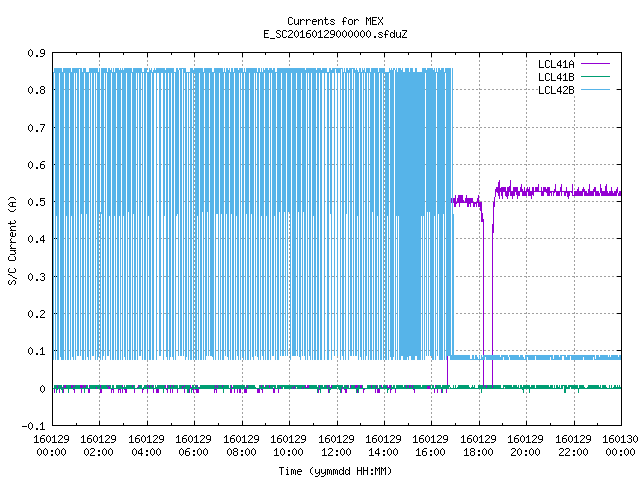
Task: Click the 06:00 x-axis time label
Action: click(x=193, y=452)
